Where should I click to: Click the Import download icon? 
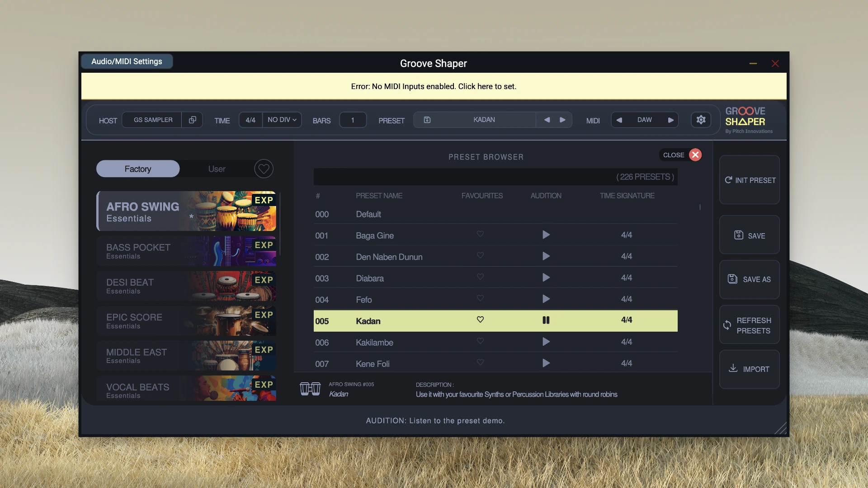coord(733,368)
